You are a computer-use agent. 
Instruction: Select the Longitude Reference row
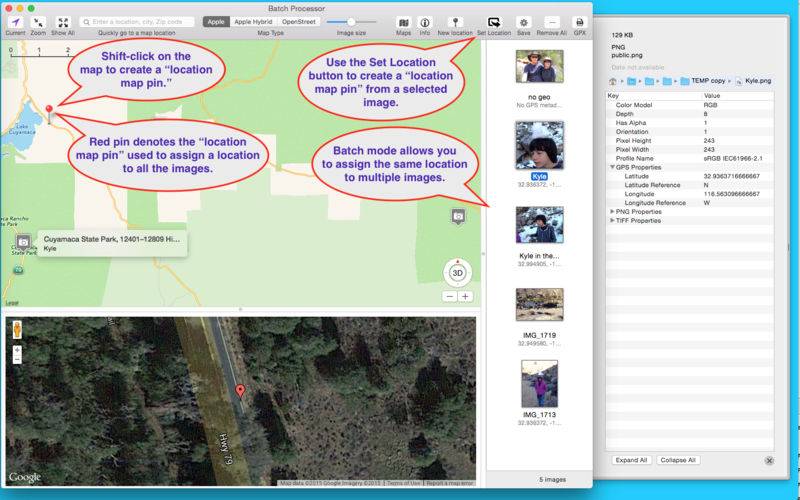coord(690,203)
